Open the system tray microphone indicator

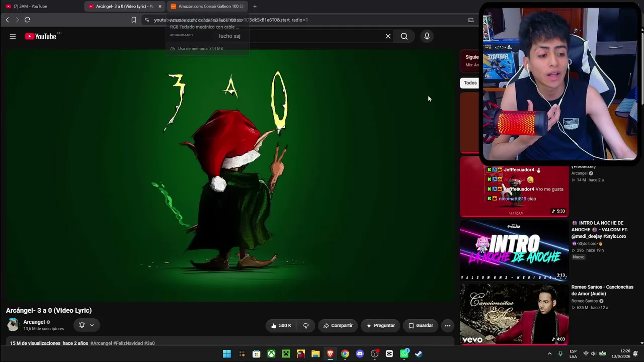click(x=560, y=354)
